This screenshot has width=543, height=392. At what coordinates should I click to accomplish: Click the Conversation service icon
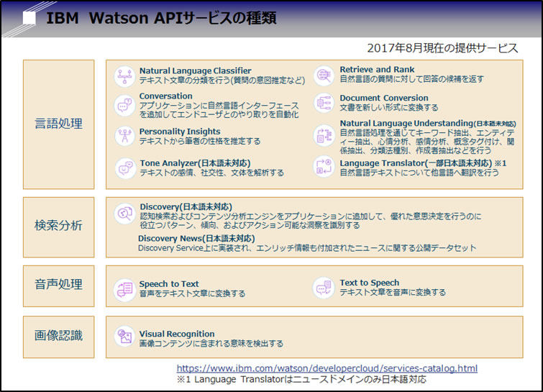tap(125, 105)
